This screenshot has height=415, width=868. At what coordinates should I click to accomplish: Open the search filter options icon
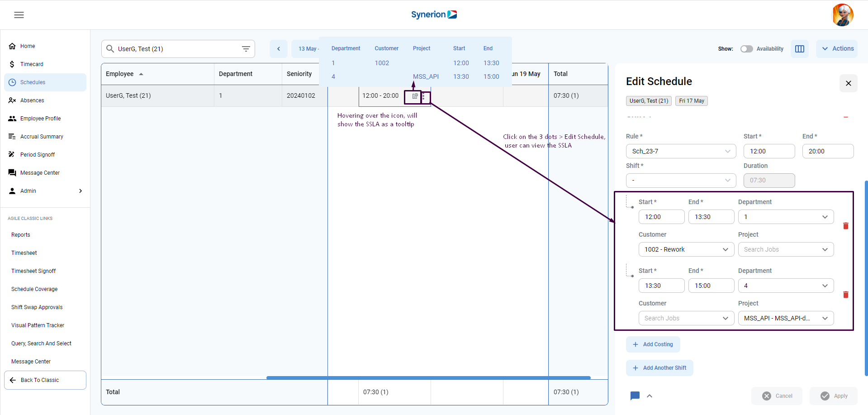click(x=246, y=49)
